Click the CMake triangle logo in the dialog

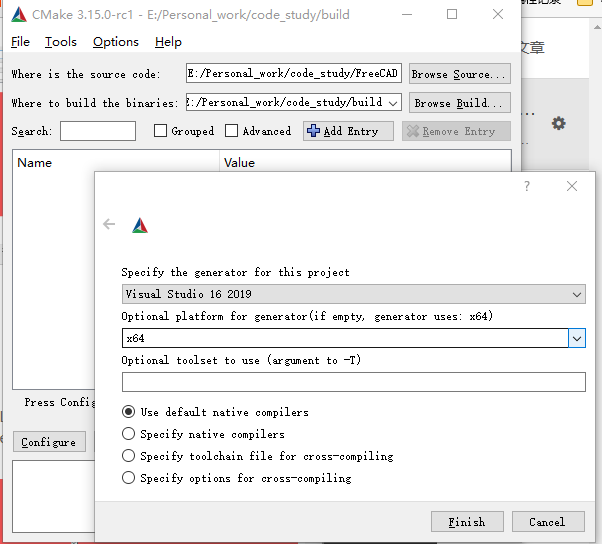point(140,225)
